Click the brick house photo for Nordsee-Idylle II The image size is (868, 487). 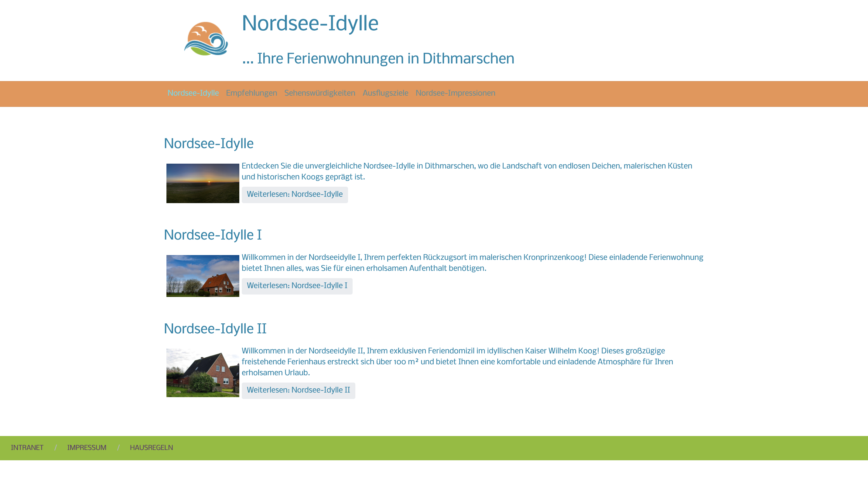coord(203,373)
